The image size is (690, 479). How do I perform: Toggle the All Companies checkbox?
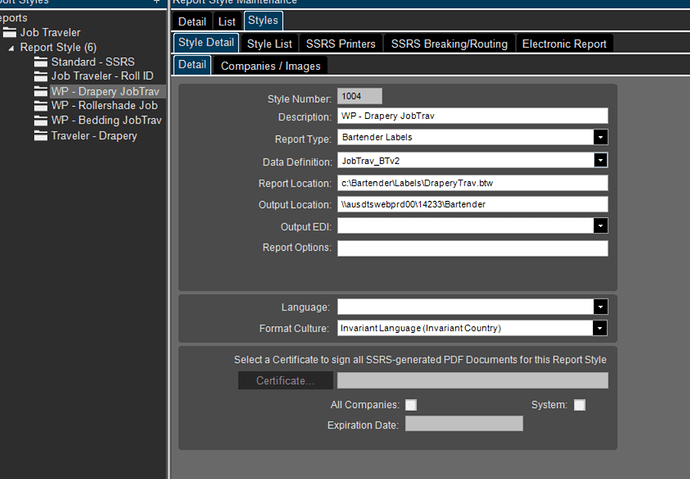coord(411,405)
